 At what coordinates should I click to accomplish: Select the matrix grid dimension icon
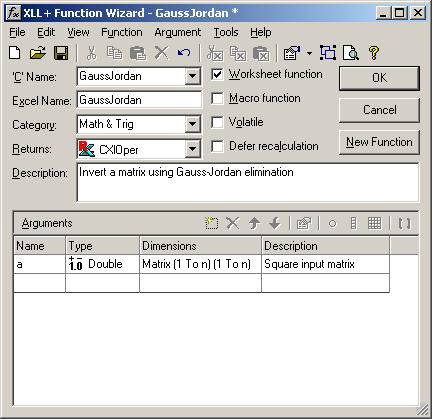click(374, 223)
